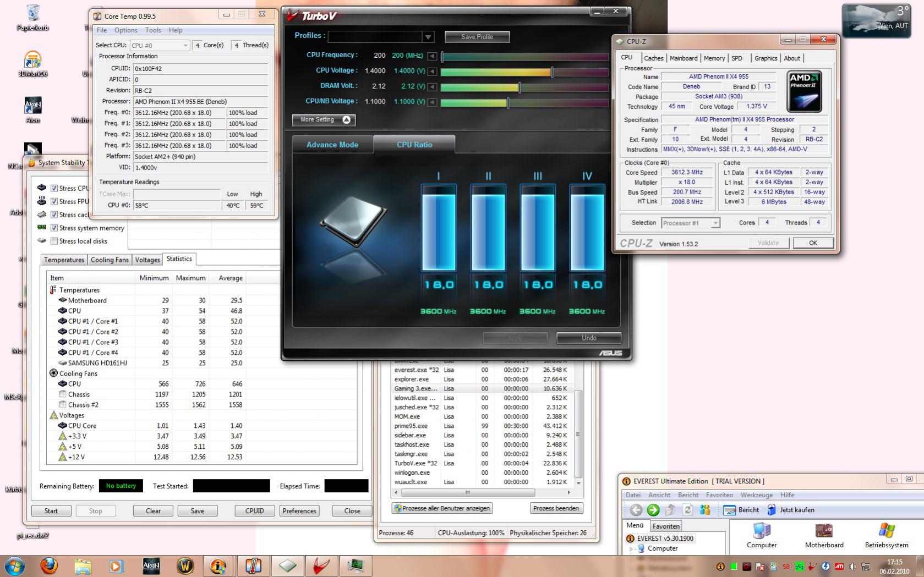
Task: Click the TurboV Undo button
Action: click(x=589, y=338)
